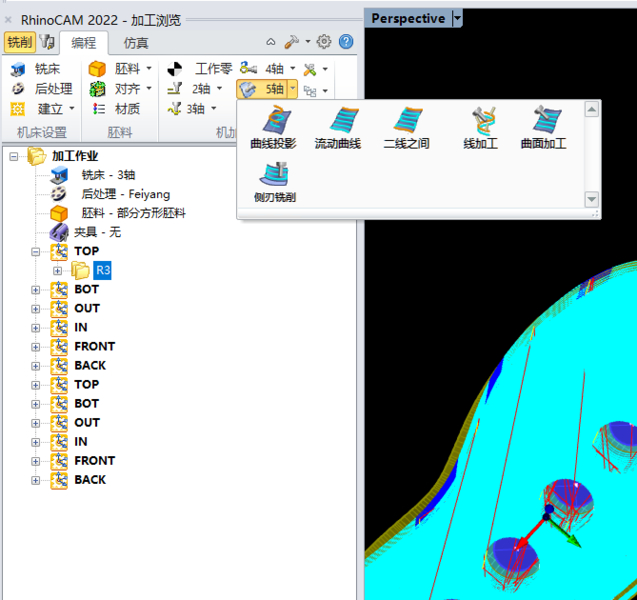Screen dimensions: 637x600
Task: Switch to the 仿真 simulation tab
Action: pos(136,42)
